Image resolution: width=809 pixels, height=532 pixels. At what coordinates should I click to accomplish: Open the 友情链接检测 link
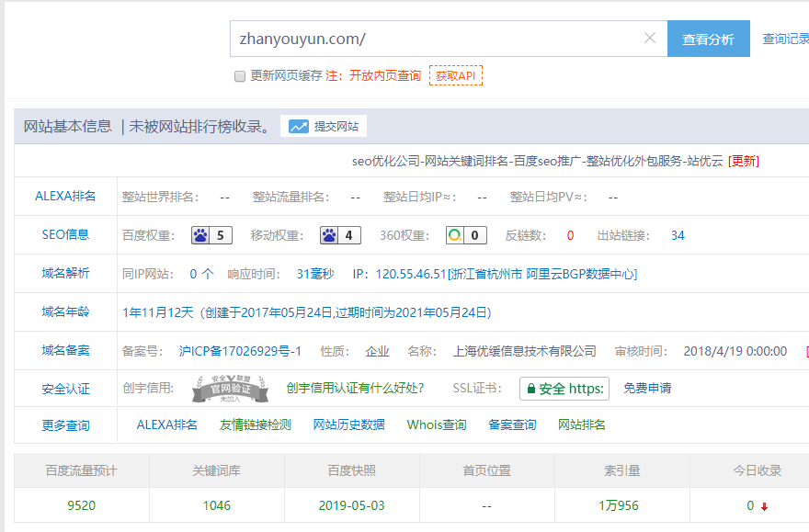256,424
